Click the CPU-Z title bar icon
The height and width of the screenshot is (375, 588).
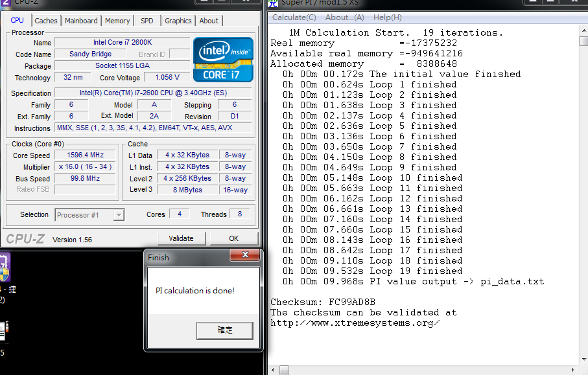click(6, 3)
